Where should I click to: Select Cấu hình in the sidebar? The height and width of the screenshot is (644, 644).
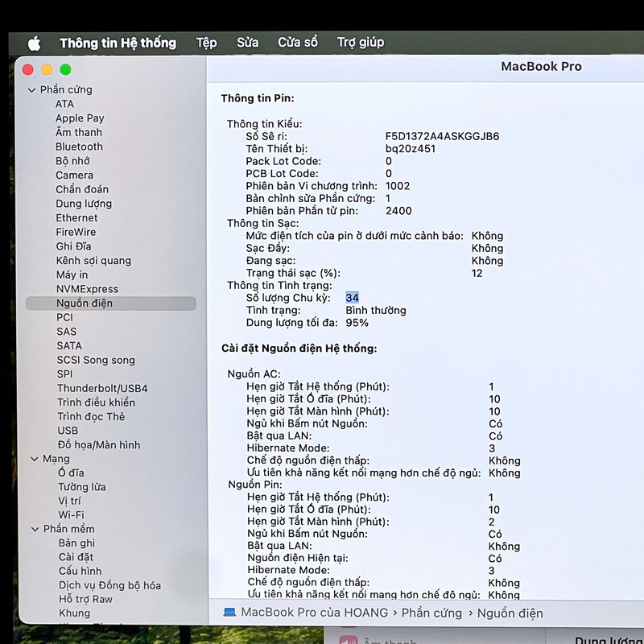coord(80,571)
